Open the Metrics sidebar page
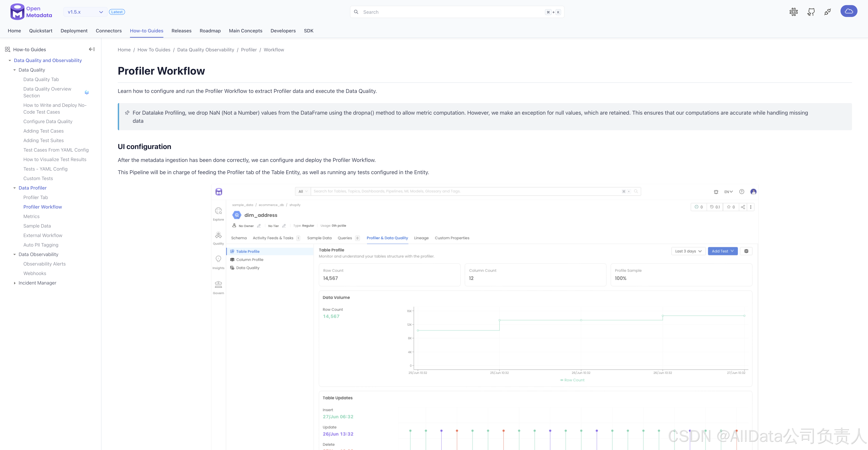The image size is (868, 450). click(x=31, y=216)
